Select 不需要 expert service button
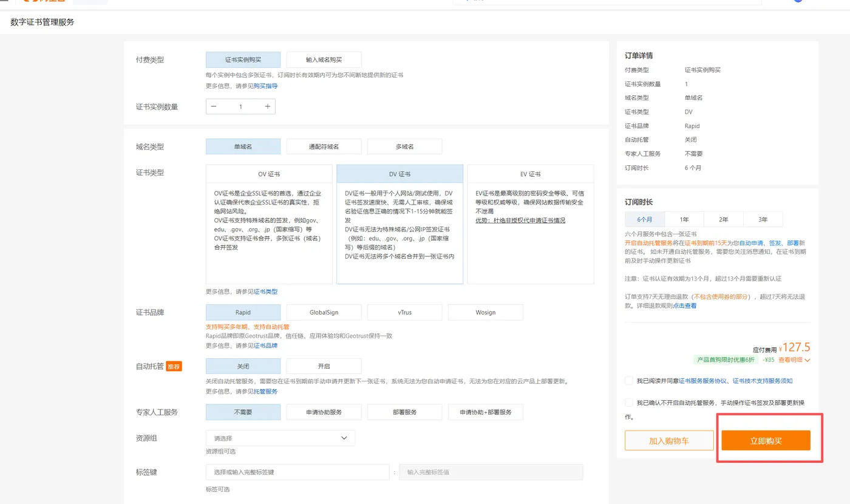850x504 pixels. click(243, 412)
